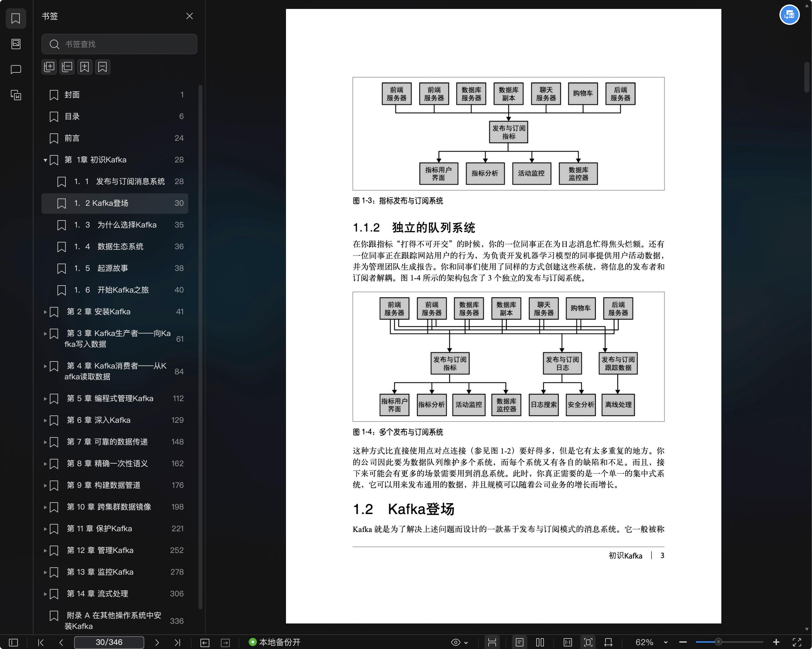
Task: Open the thumbnails panel icon
Action: pyautogui.click(x=16, y=44)
